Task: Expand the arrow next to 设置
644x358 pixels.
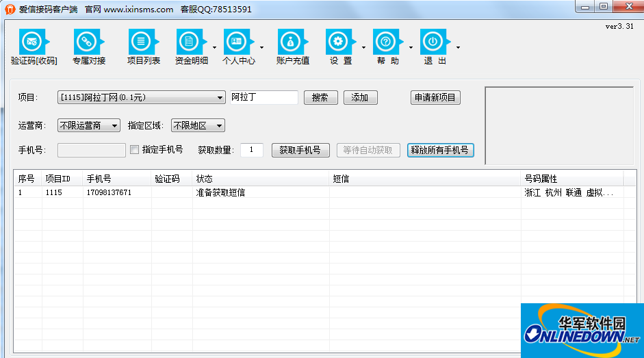Action: point(363,48)
